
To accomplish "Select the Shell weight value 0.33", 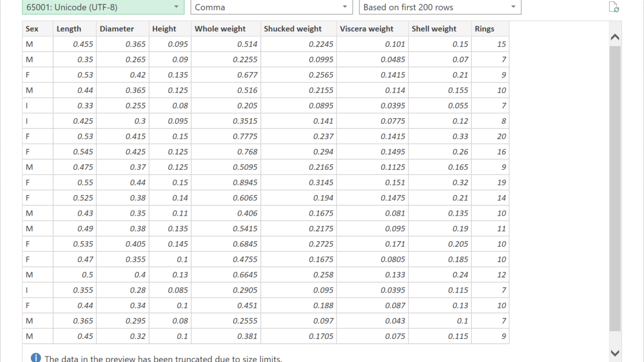I will (440, 136).
